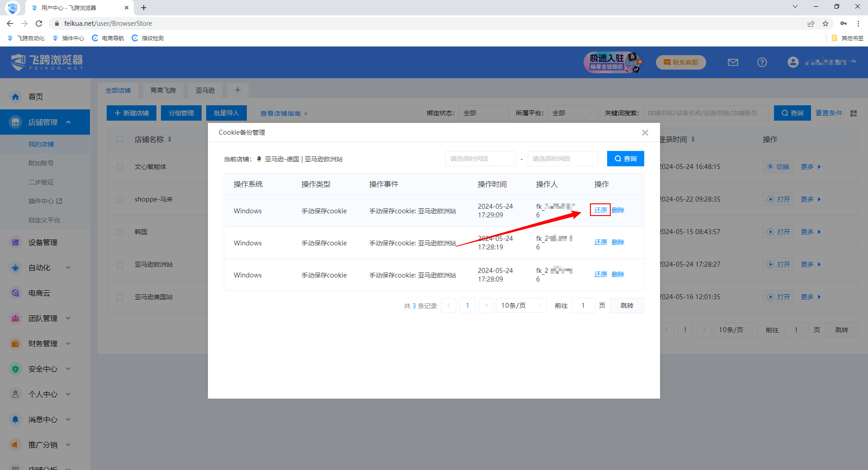Click 还原 for the 17:29:09 backup
This screenshot has height=470, width=868.
(600, 210)
